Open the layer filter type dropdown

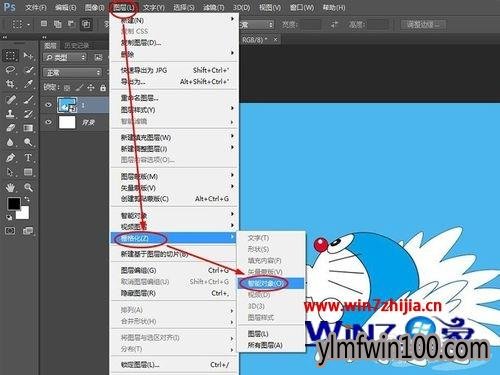(x=65, y=58)
